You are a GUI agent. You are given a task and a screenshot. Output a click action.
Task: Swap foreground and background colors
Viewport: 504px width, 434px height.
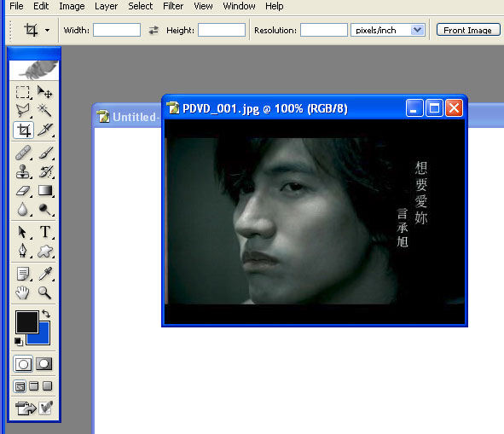coord(46,314)
